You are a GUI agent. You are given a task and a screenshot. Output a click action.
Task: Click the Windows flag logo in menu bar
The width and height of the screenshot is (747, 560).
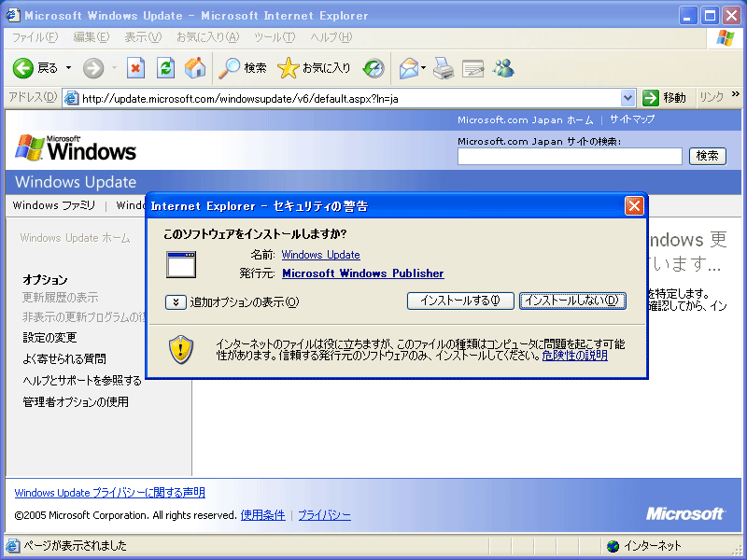click(x=726, y=37)
